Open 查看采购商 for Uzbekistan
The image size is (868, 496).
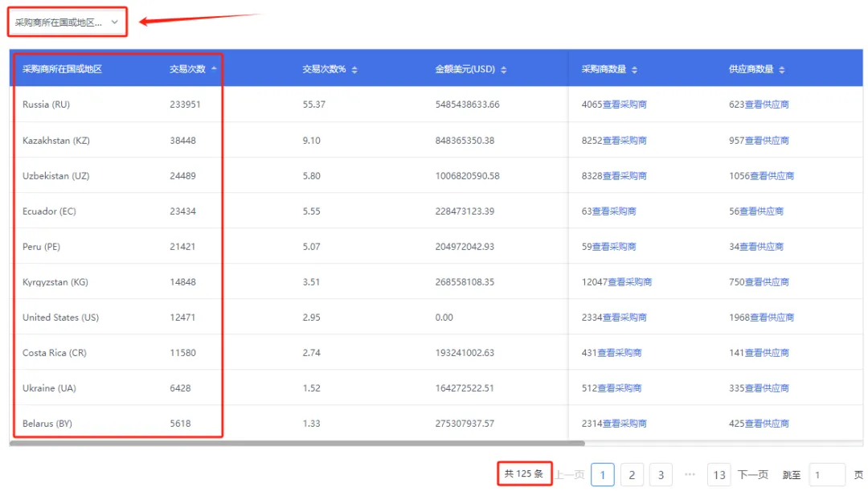[x=624, y=176]
